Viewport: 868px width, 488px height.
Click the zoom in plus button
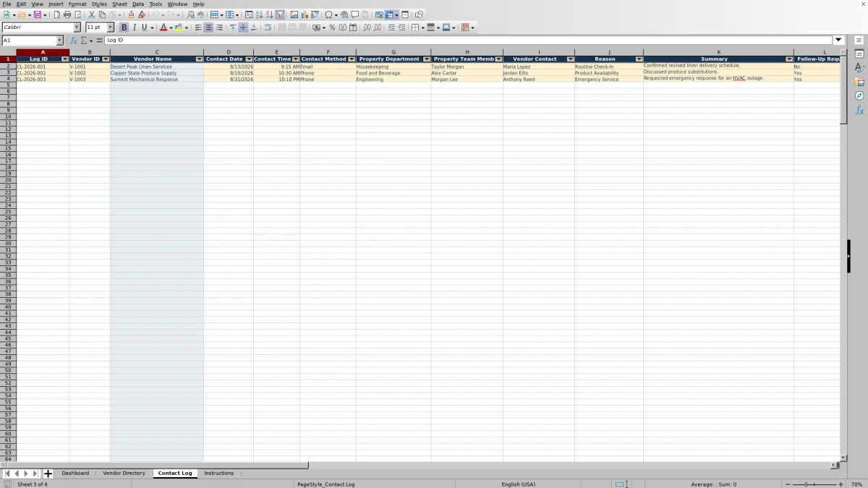pyautogui.click(x=841, y=484)
